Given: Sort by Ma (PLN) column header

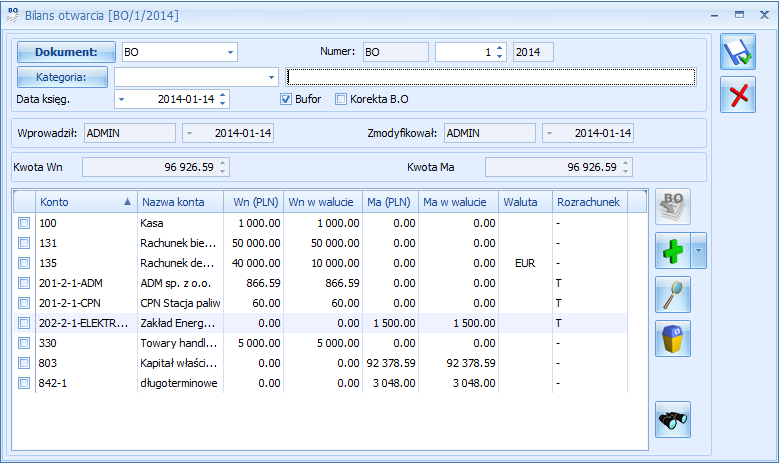Looking at the screenshot, I should pos(390,202).
